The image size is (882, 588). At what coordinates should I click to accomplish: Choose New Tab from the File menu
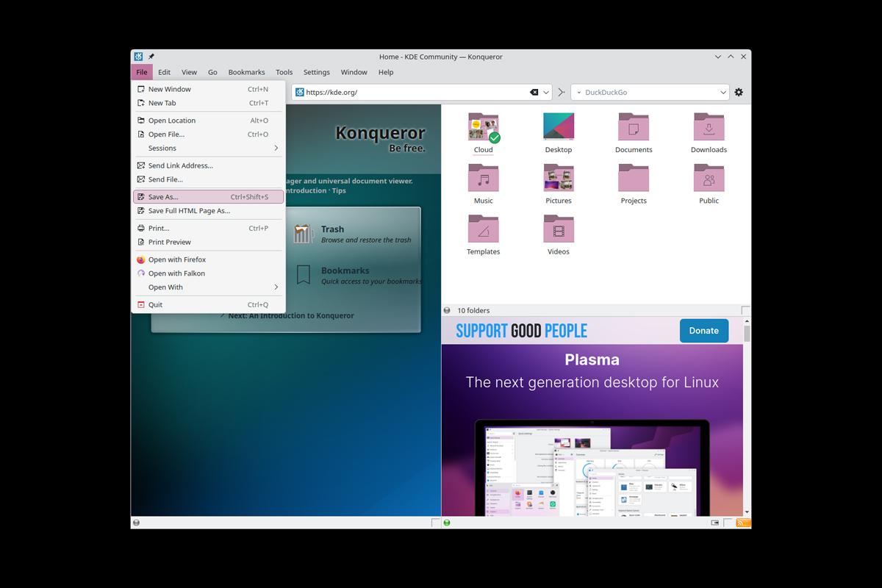[x=208, y=103]
